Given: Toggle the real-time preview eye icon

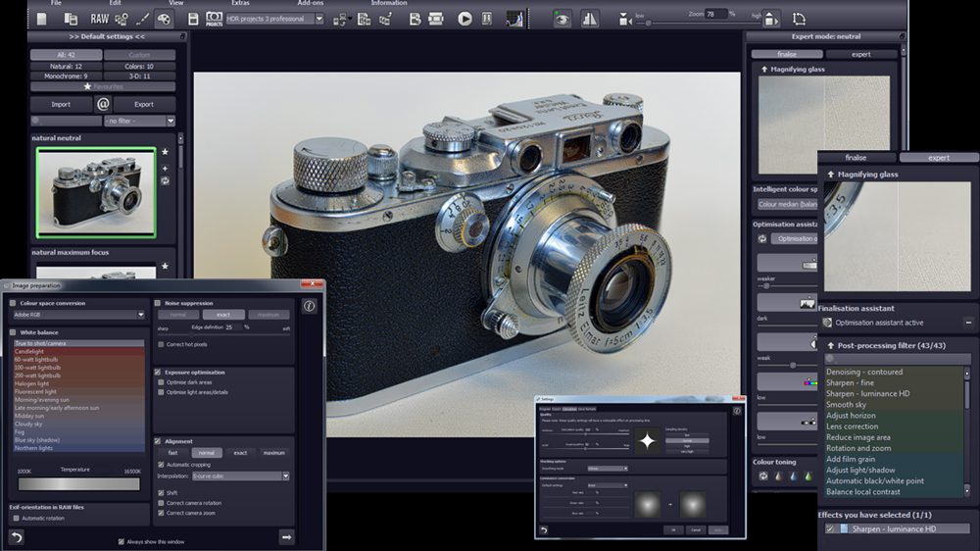Looking at the screenshot, I should (x=562, y=19).
